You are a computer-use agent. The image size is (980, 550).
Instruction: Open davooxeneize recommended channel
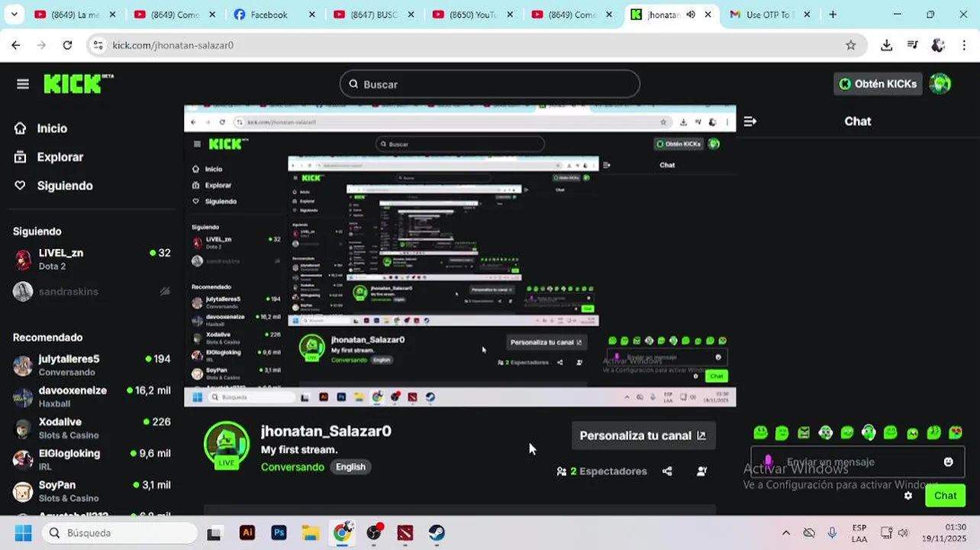[x=92, y=396]
